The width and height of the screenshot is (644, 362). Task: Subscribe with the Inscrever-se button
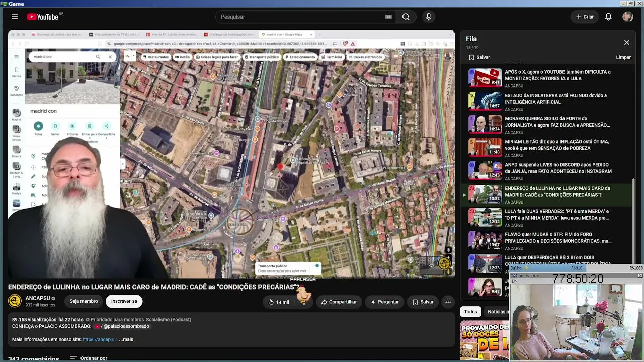point(124,301)
